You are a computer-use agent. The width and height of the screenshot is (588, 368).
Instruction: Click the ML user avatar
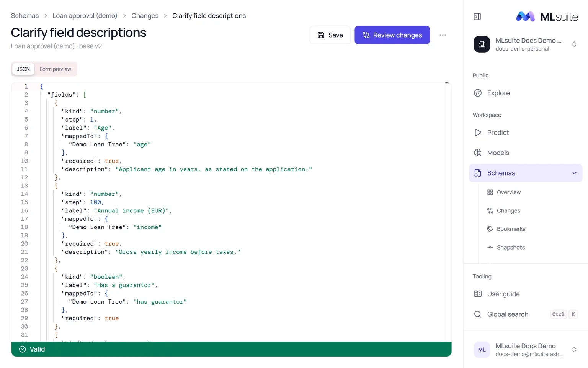[x=482, y=350]
